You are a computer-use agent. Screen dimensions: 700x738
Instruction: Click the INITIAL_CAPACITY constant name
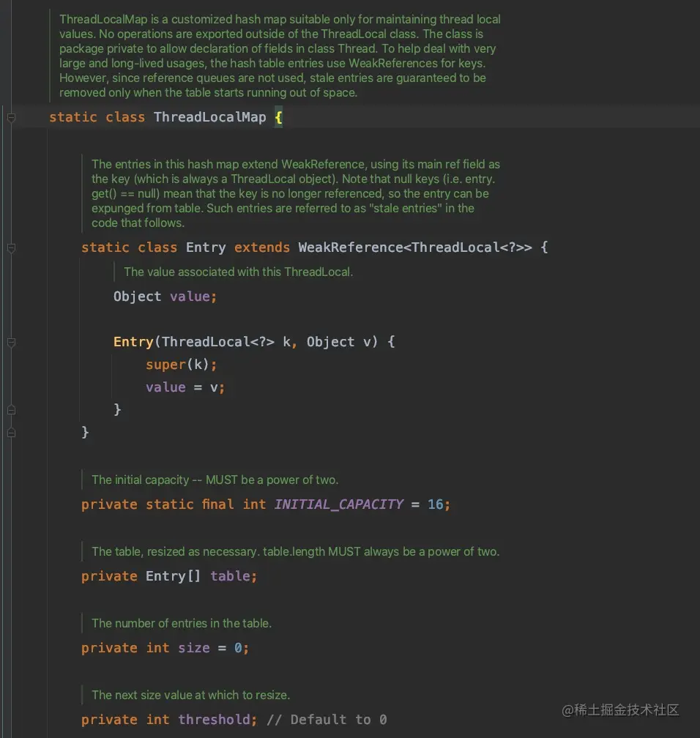coord(338,504)
